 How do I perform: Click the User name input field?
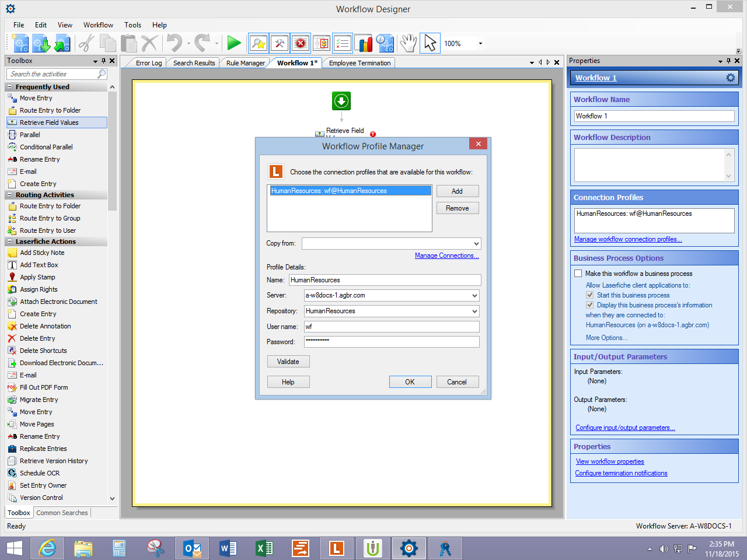(391, 327)
